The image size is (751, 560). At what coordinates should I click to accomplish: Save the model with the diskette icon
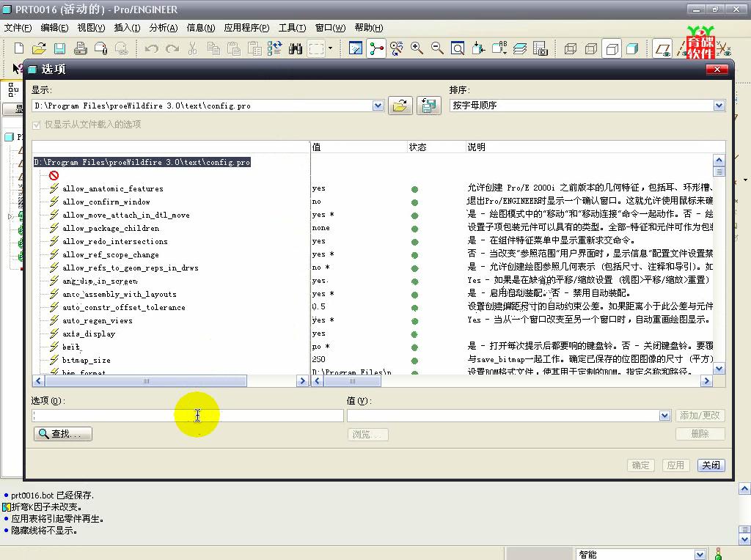click(60, 48)
